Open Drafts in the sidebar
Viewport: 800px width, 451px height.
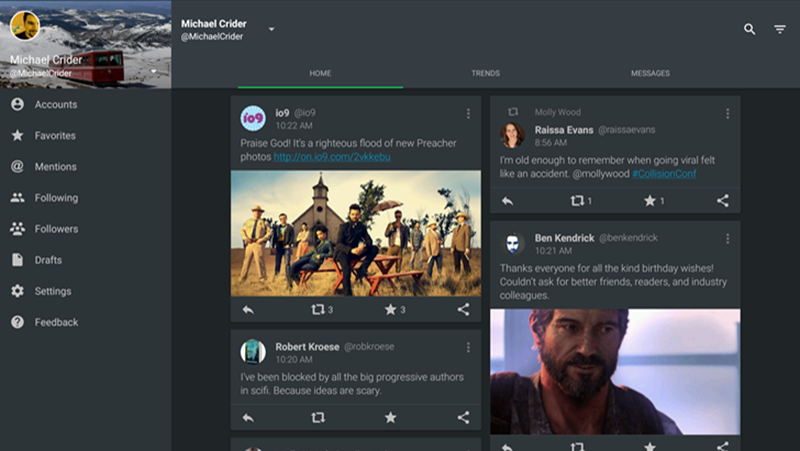[x=86, y=260]
